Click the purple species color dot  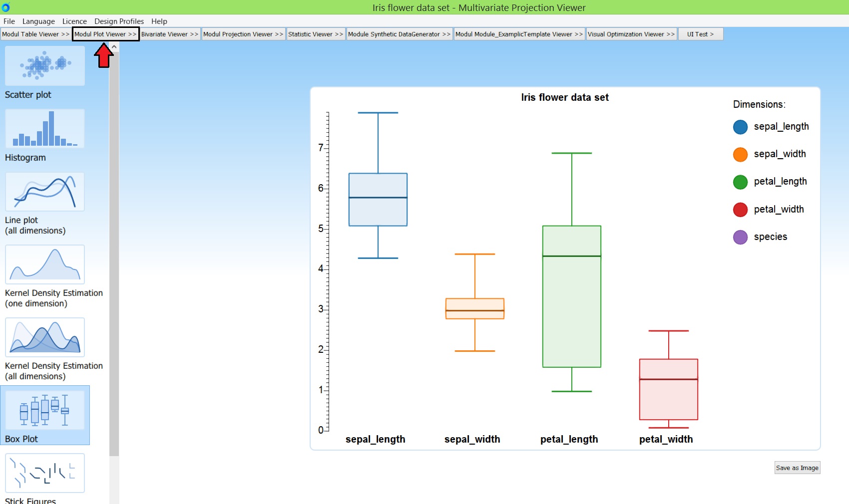click(x=741, y=237)
